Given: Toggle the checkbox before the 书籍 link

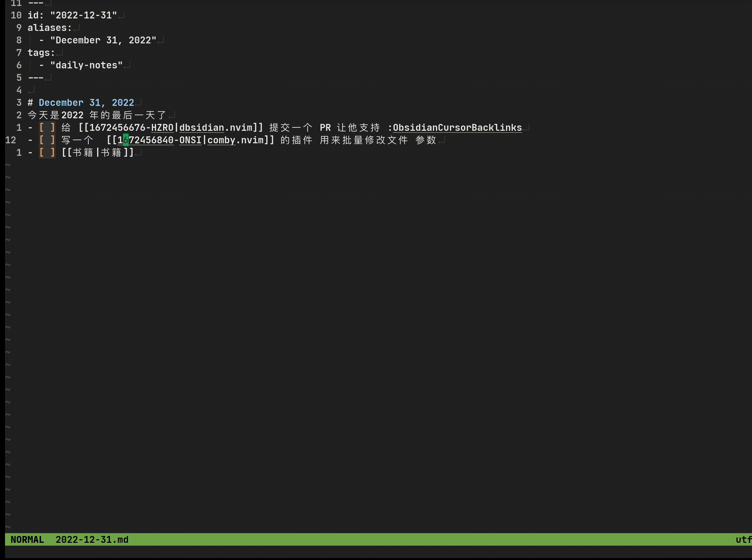Looking at the screenshot, I should (x=47, y=153).
